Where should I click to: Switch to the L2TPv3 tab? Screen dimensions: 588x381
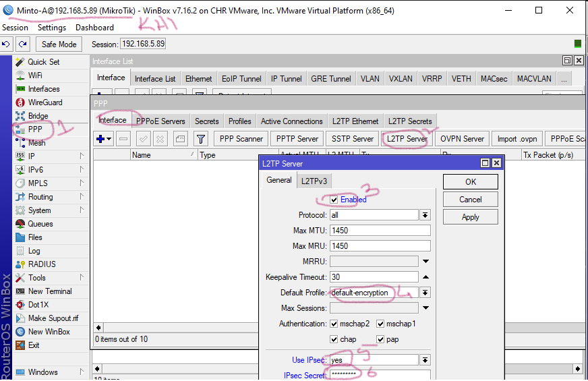[314, 181]
